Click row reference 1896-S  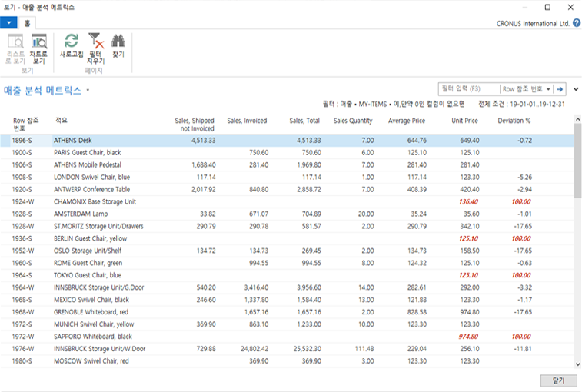[22, 141]
